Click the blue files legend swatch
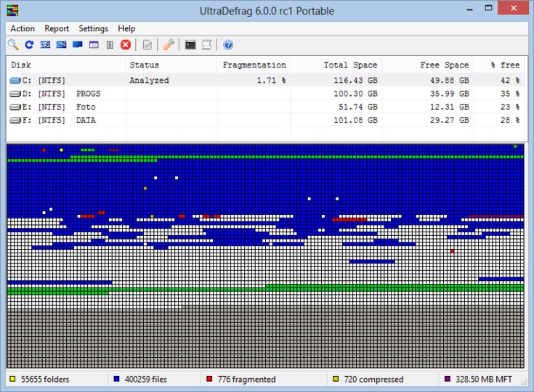The width and height of the screenshot is (534, 392). (x=116, y=379)
